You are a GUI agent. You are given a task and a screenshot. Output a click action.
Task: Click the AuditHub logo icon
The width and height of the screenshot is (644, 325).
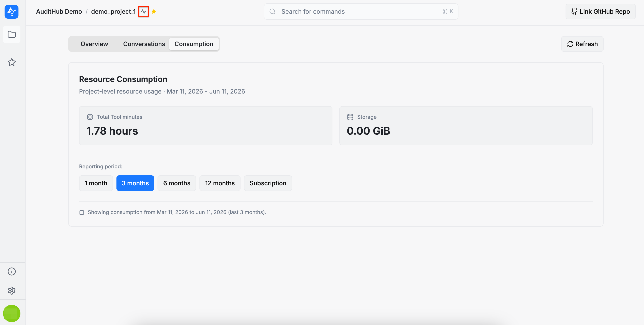pyautogui.click(x=12, y=12)
